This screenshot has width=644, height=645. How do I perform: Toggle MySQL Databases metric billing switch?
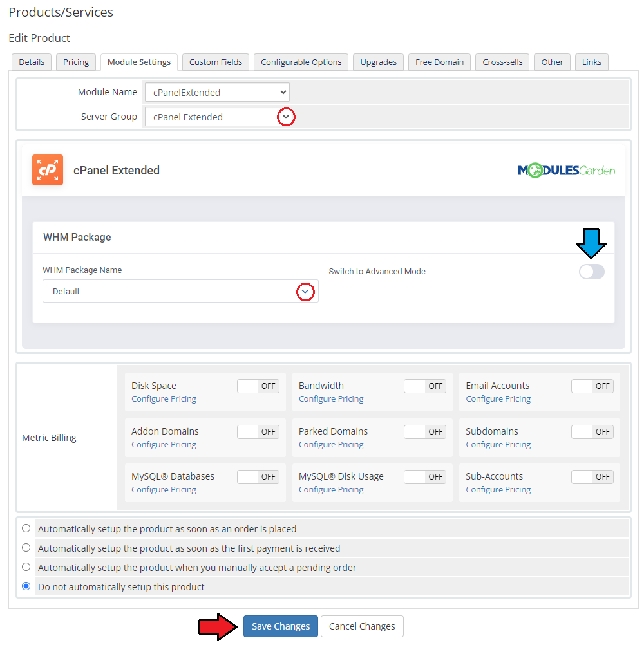pyautogui.click(x=258, y=477)
